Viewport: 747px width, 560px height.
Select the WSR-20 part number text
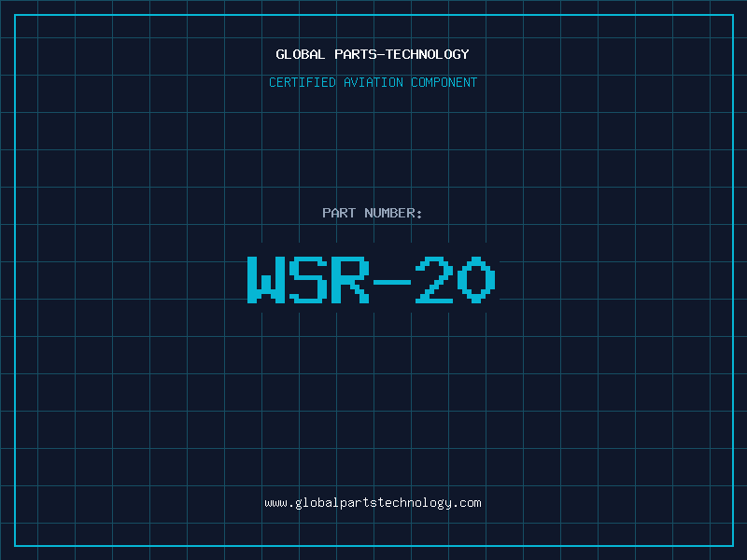373,280
